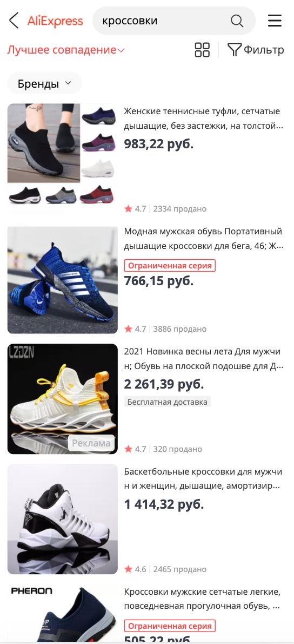Click the Фильтр funnel icon
This screenshot has width=294, height=644.
(x=234, y=50)
